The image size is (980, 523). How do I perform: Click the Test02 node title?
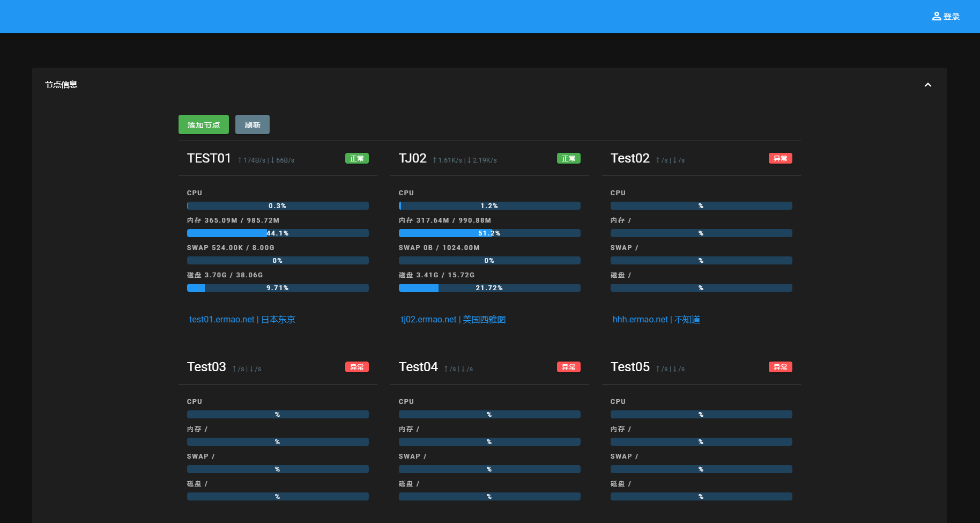pos(630,158)
